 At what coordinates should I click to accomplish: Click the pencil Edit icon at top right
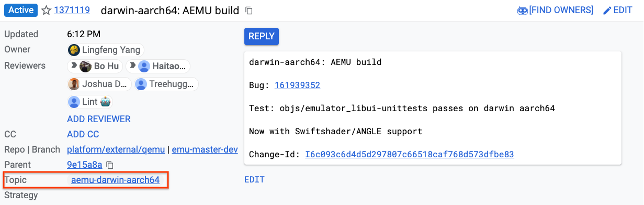click(x=607, y=10)
